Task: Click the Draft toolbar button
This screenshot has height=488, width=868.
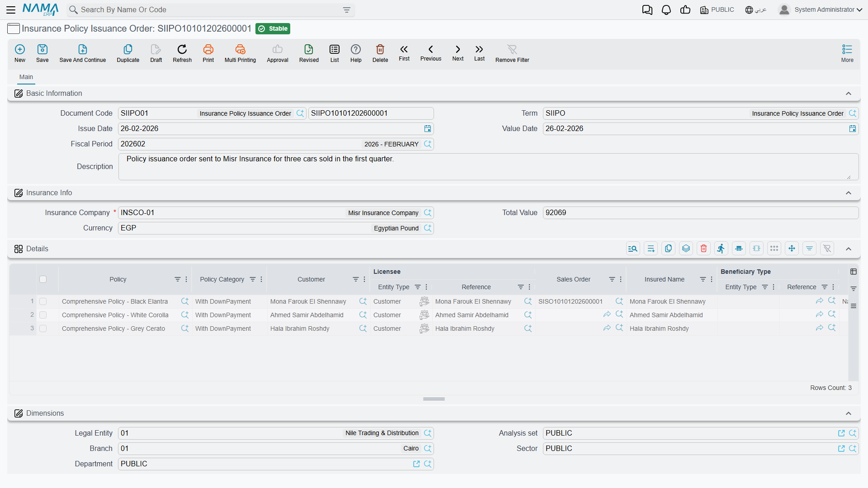Action: tap(156, 53)
